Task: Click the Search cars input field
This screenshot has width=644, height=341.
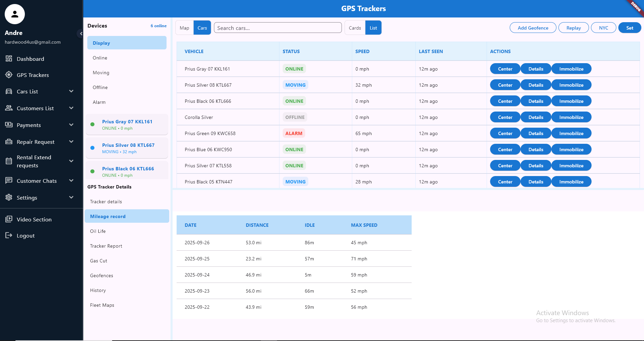Action: pyautogui.click(x=278, y=28)
